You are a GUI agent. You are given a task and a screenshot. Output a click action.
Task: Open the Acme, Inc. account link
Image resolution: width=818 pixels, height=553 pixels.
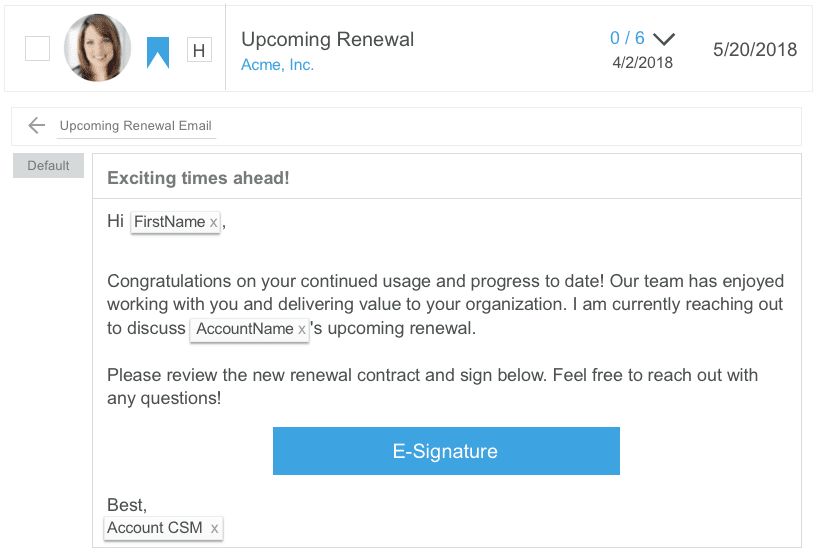pos(277,65)
